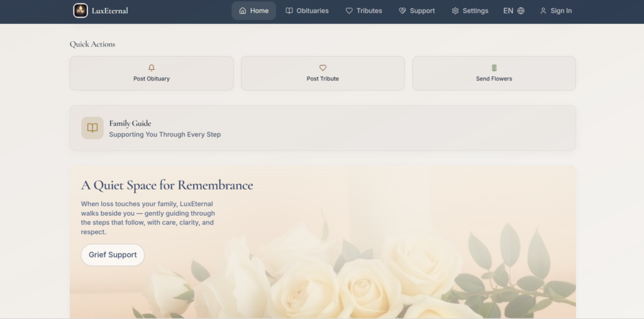This screenshot has height=319, width=644.
Task: Open the Settings label
Action: pyautogui.click(x=475, y=11)
